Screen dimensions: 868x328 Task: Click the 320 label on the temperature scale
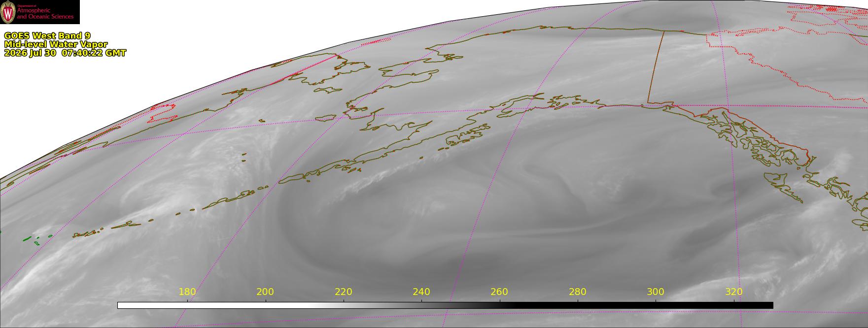tap(734, 292)
